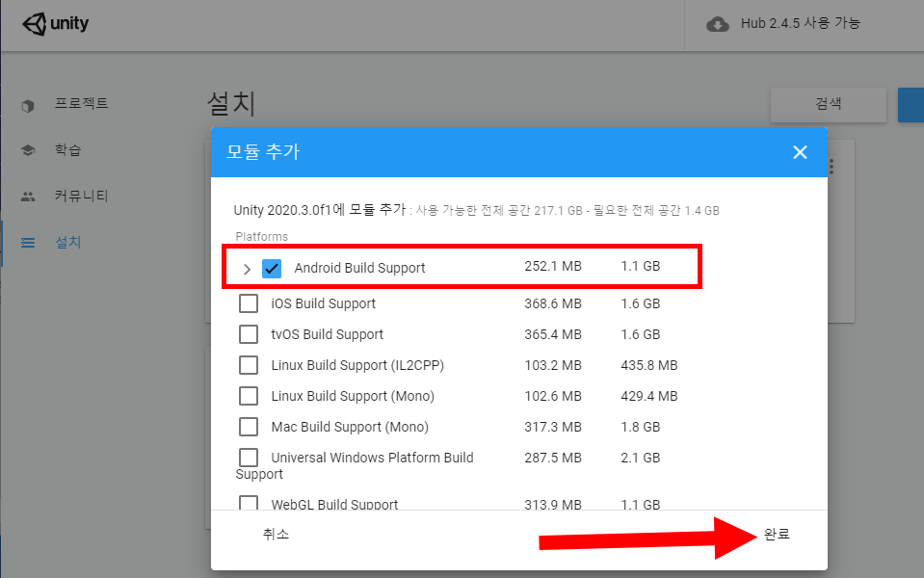Click the Projects cube icon in the sidebar

coord(28,105)
